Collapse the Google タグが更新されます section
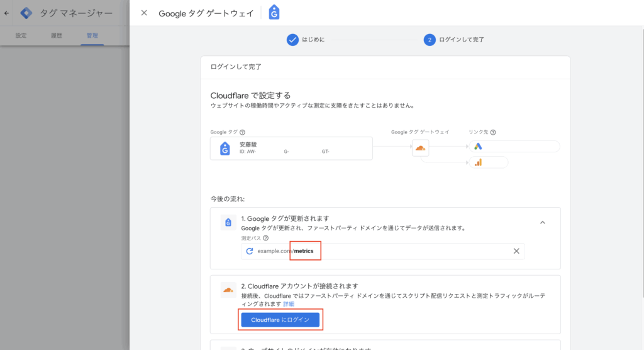Screen dimensions: 644x350 (543, 222)
